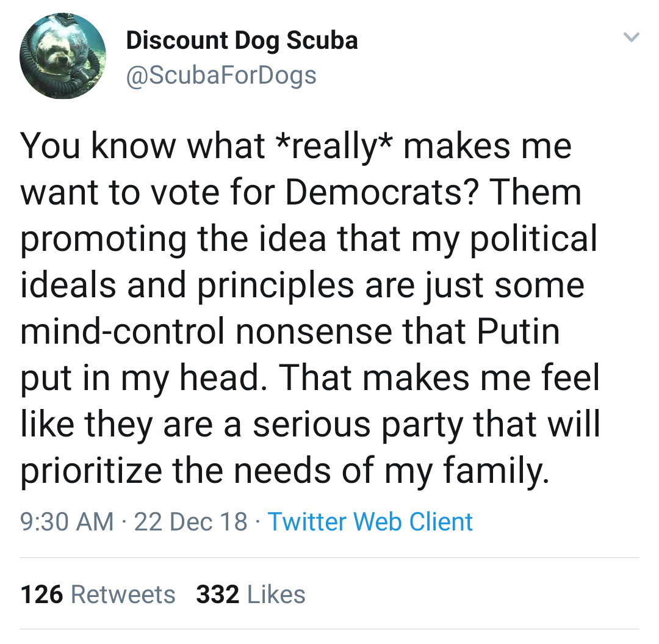Click the phrase mind-control in the tweet
Screen dimensions: 659x644
coord(122,331)
